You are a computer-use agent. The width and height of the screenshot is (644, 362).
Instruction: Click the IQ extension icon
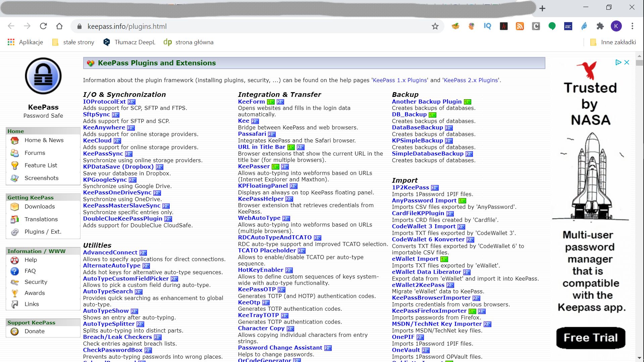click(x=487, y=26)
